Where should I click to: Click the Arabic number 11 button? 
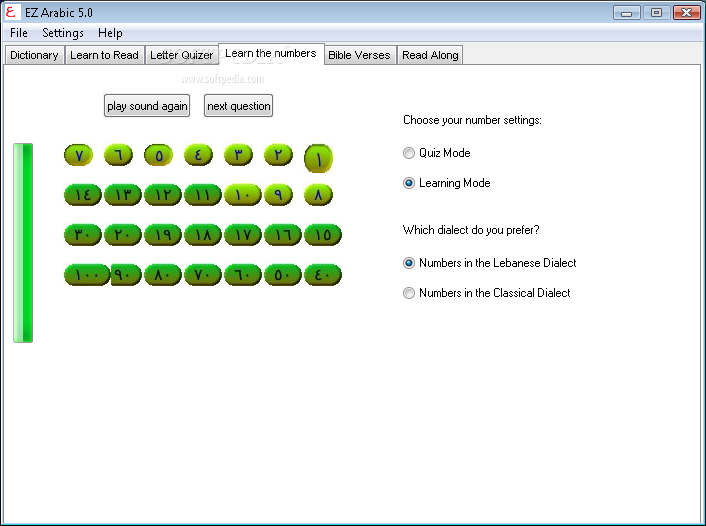(203, 195)
